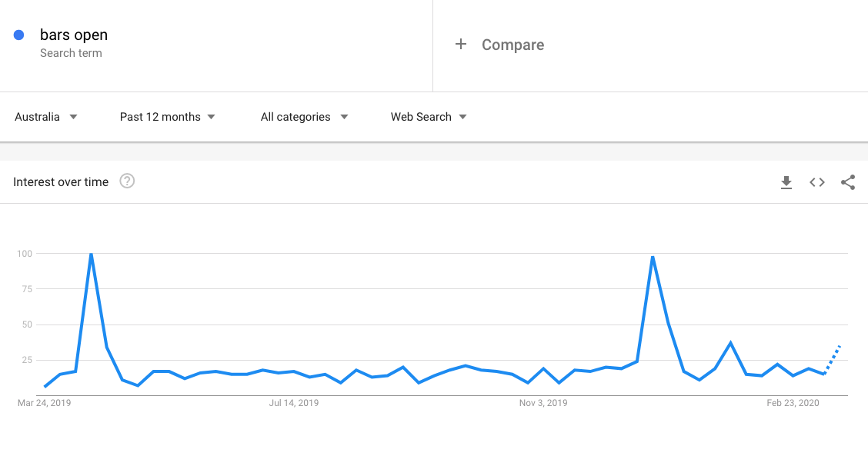Open the Past 12 months dropdown
Screen dimensions: 868x456
[x=167, y=117]
